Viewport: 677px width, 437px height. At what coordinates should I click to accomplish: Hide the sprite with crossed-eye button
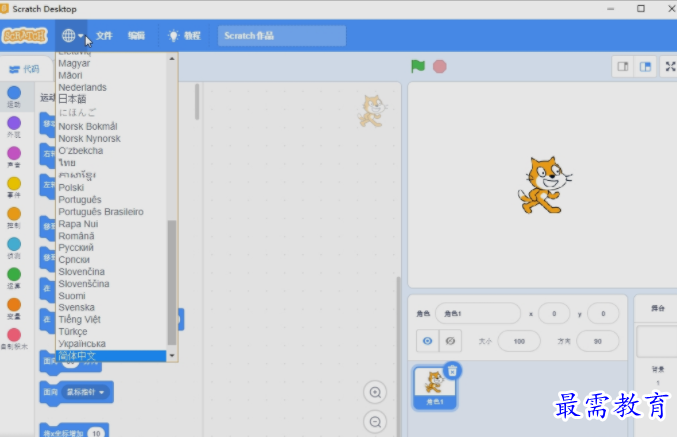point(450,341)
